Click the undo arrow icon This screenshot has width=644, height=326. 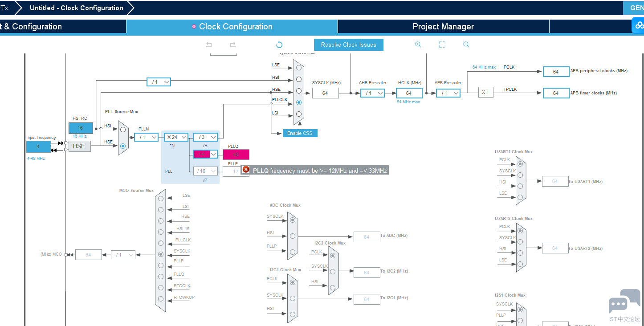209,45
